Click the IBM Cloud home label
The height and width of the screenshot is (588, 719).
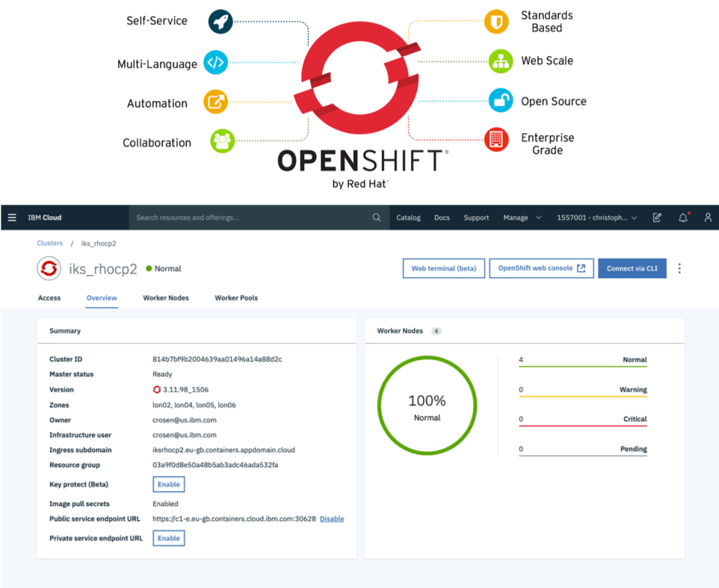point(45,217)
